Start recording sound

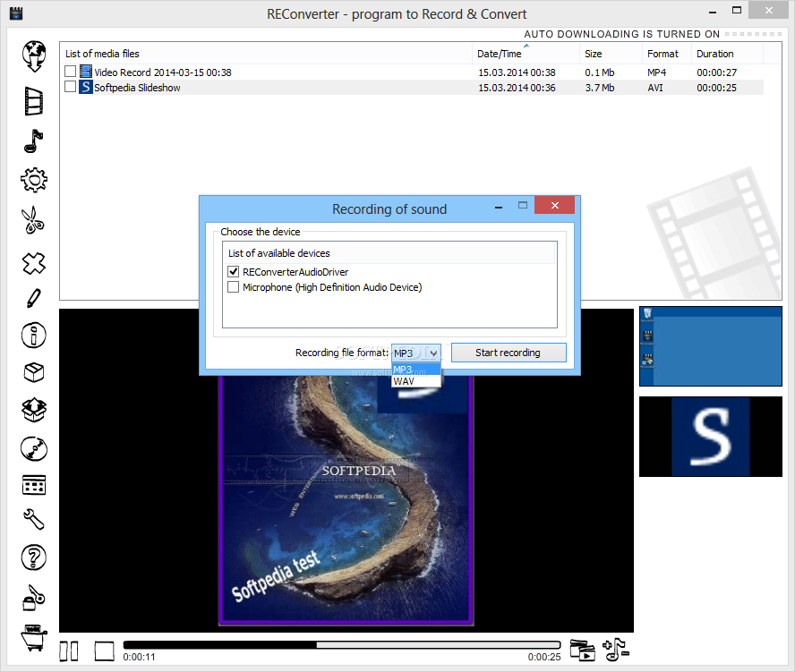pyautogui.click(x=509, y=353)
